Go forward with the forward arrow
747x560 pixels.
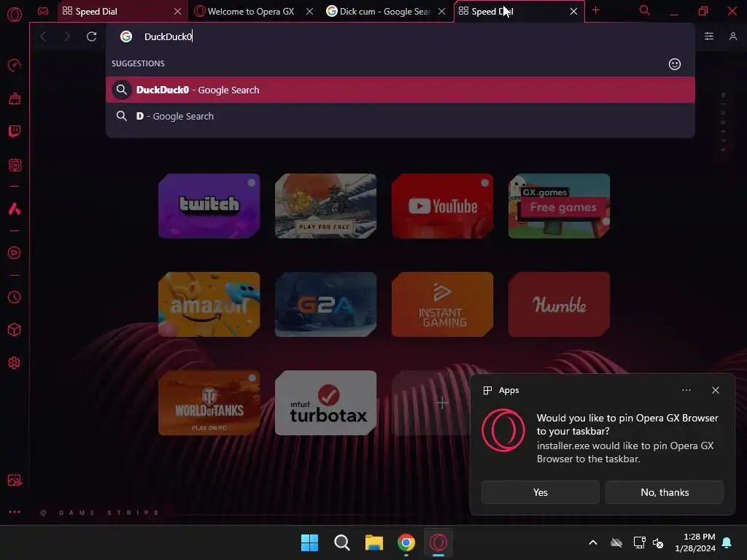point(67,36)
